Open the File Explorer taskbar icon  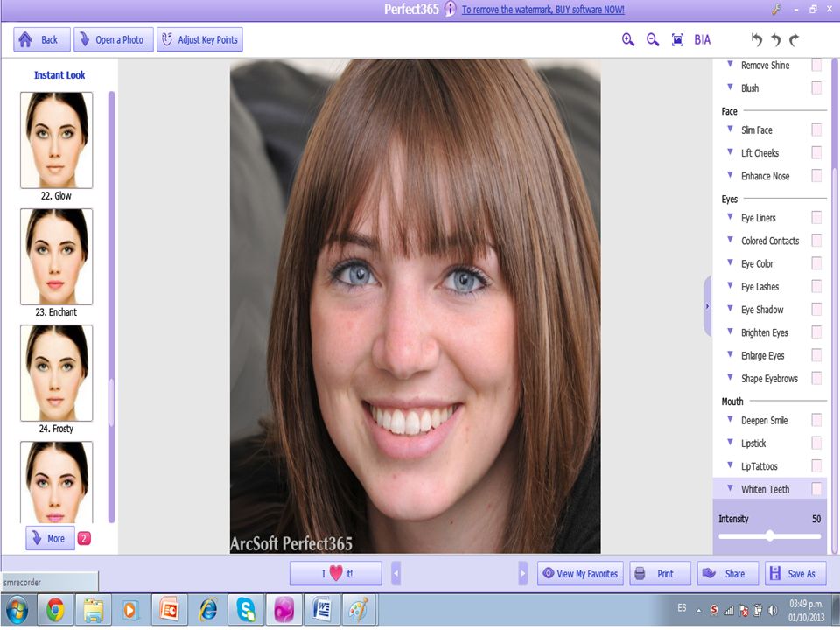[94, 610]
